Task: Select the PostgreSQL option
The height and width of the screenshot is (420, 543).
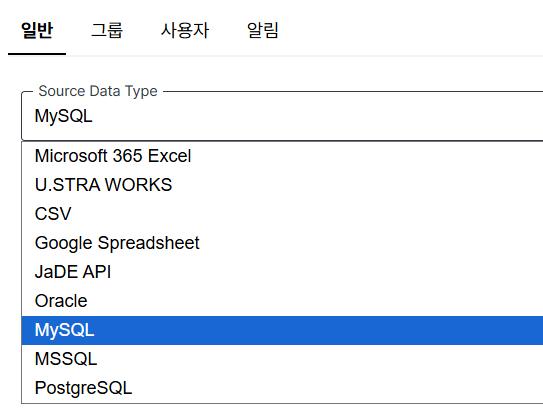Action: pos(282,388)
